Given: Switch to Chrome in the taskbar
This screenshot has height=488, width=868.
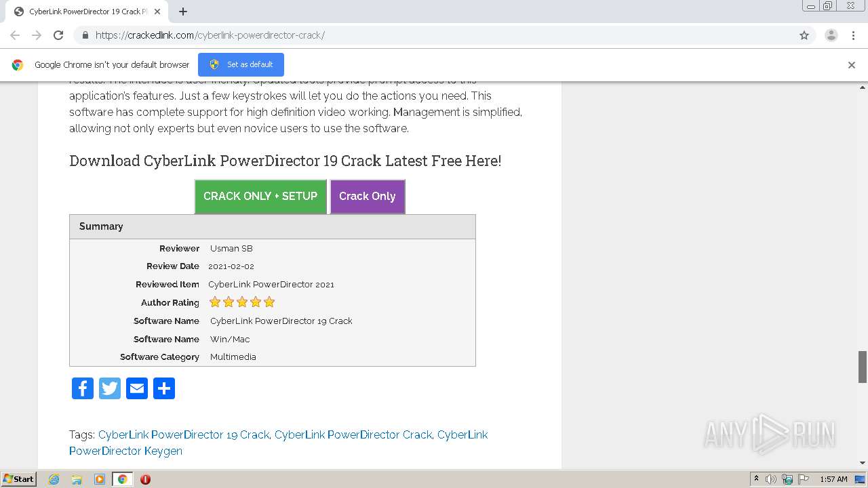Looking at the screenshot, I should coord(123,479).
